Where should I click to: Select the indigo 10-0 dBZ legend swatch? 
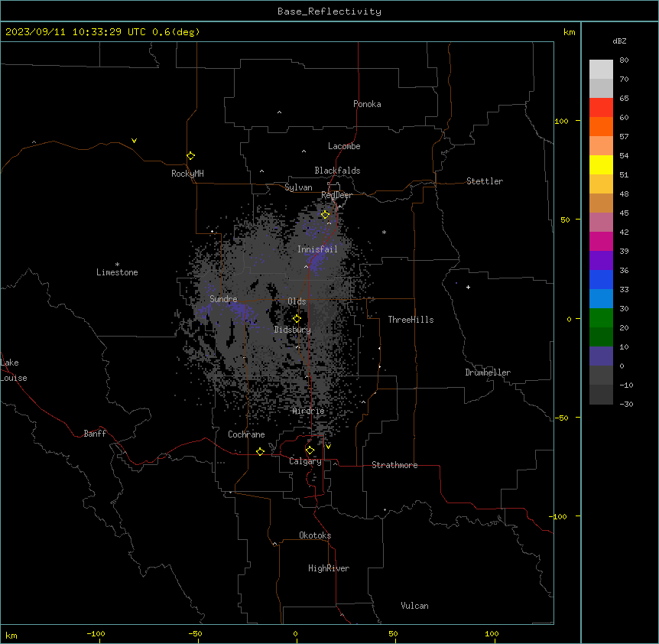tap(601, 356)
